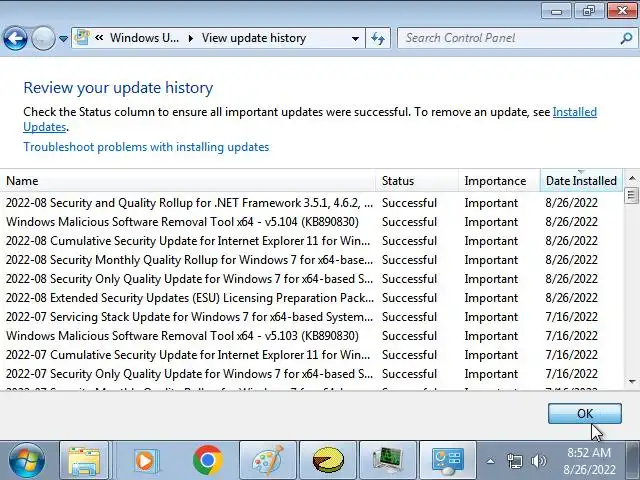The image size is (640, 480).
Task: Show hidden system tray icons
Action: pos(491,462)
